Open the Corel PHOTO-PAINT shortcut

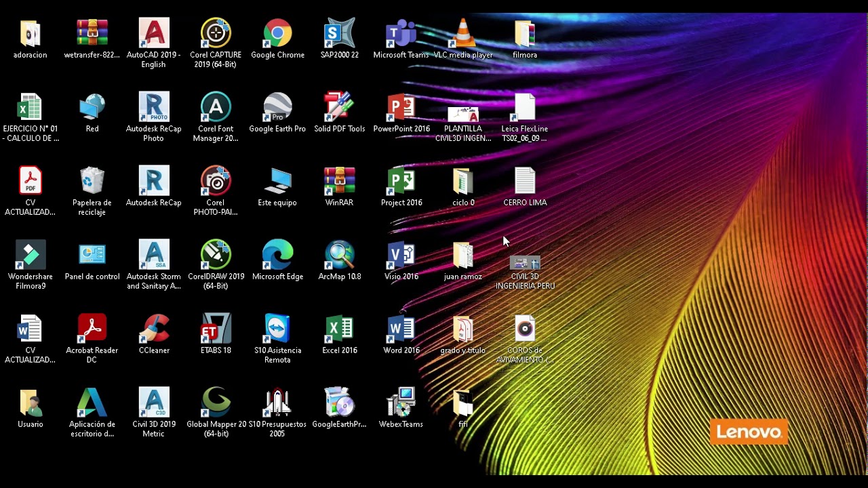(216, 181)
